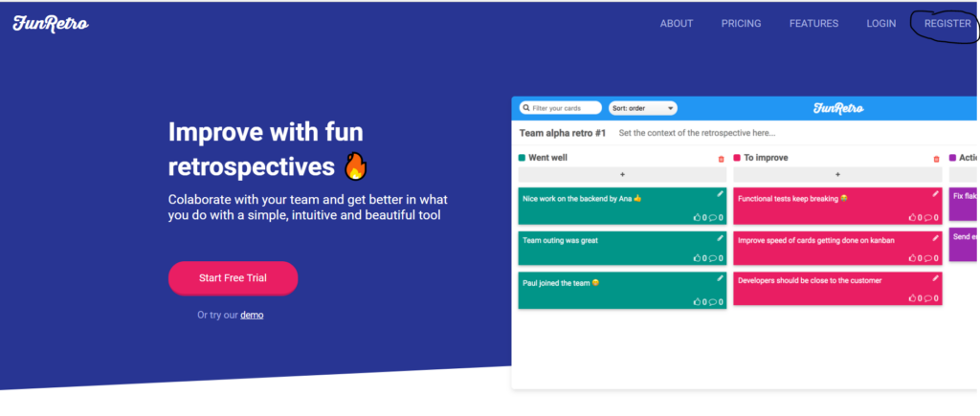This screenshot has width=980, height=416.
Task: Like the Team outing was great card
Action: 697,258
